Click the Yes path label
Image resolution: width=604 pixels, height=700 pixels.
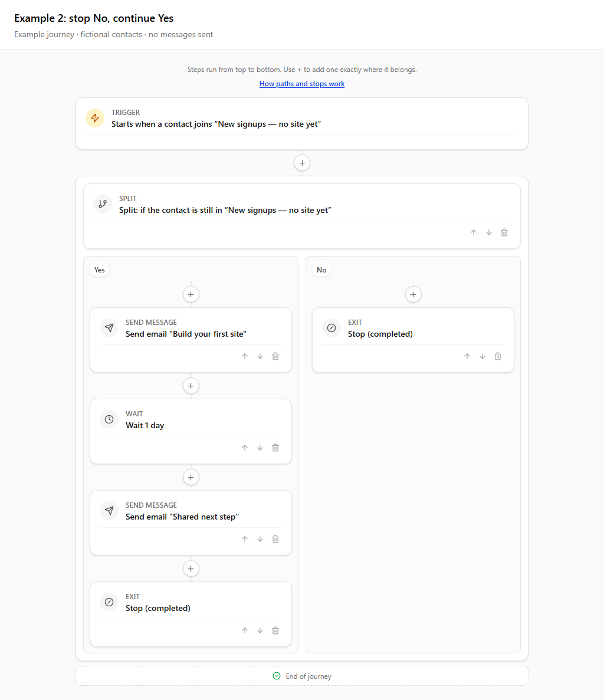click(100, 270)
